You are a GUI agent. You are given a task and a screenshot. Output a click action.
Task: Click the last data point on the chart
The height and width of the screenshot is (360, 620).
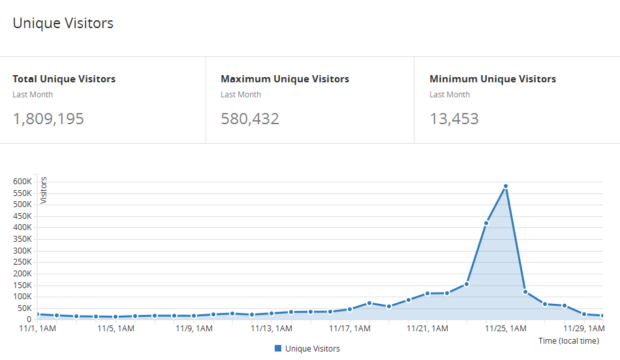[602, 316]
